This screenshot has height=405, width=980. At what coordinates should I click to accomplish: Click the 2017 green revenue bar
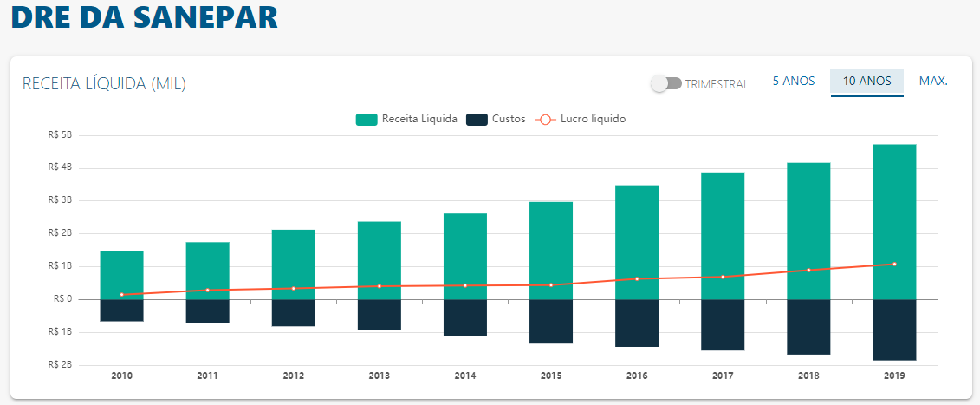723,235
